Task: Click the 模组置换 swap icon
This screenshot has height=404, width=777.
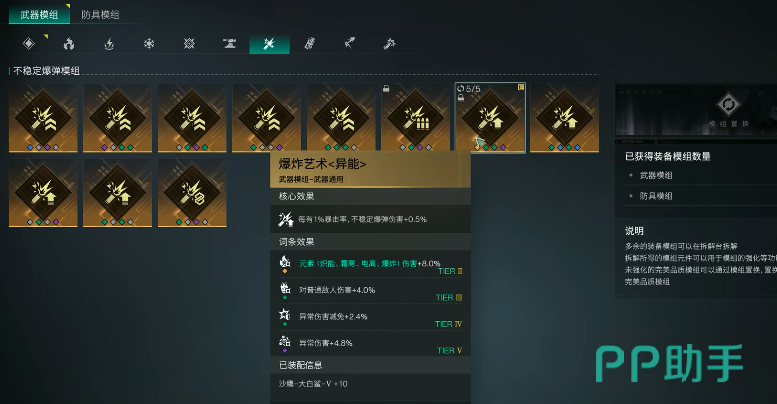Action: point(728,105)
